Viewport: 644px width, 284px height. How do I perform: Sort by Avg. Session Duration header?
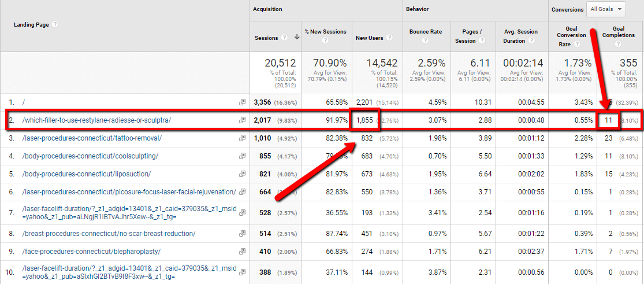point(520,36)
